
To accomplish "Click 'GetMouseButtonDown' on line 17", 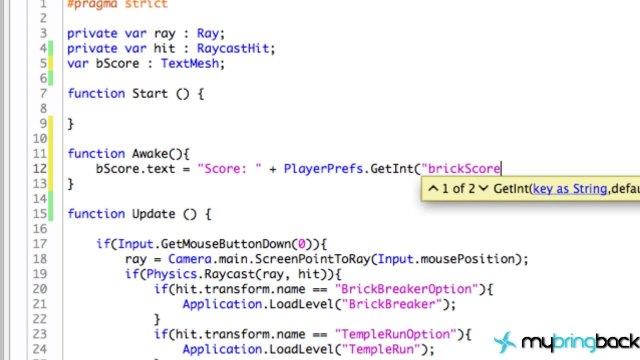I will tap(226, 244).
